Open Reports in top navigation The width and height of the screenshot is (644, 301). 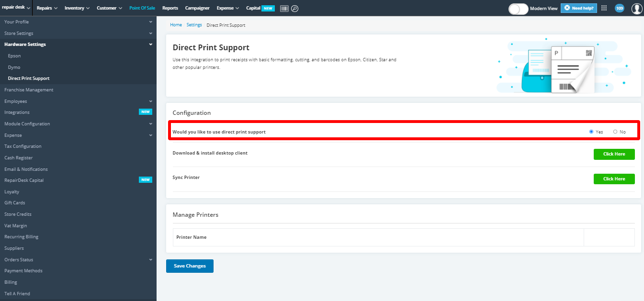click(x=170, y=8)
